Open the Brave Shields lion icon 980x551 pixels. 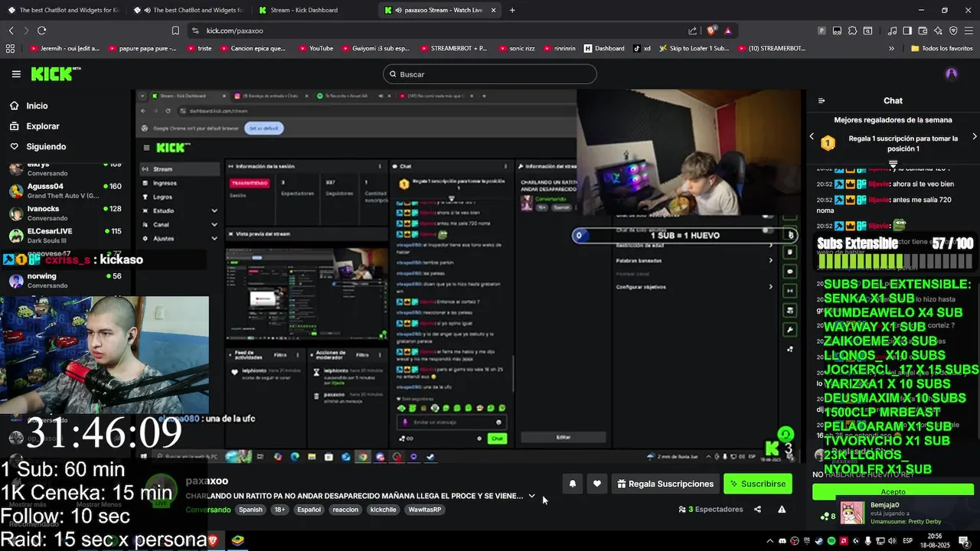coord(711,31)
